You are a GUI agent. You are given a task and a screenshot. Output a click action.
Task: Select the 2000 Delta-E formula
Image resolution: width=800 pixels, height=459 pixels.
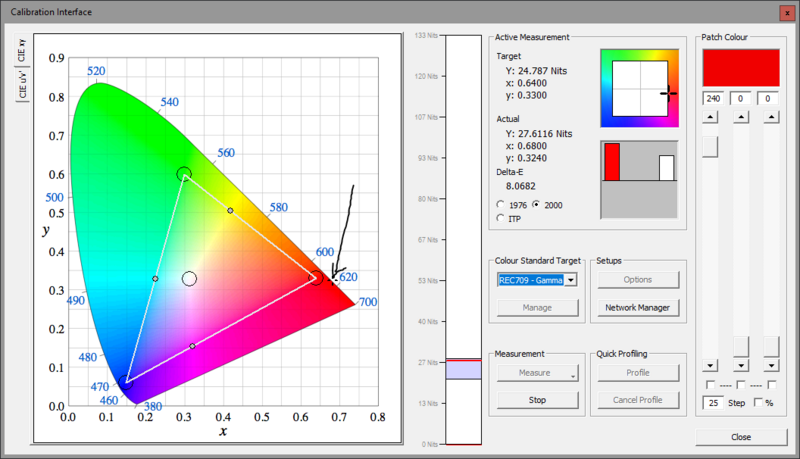(x=536, y=205)
